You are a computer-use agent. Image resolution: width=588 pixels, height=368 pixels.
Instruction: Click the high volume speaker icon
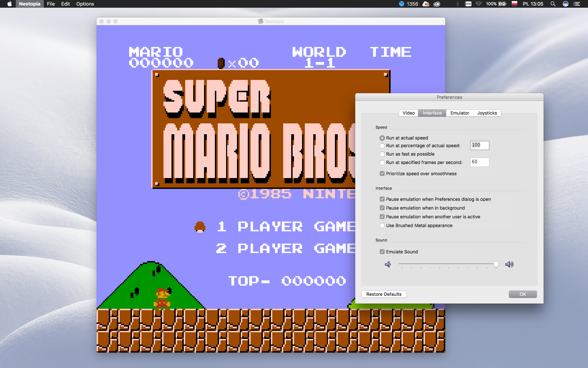click(x=509, y=264)
